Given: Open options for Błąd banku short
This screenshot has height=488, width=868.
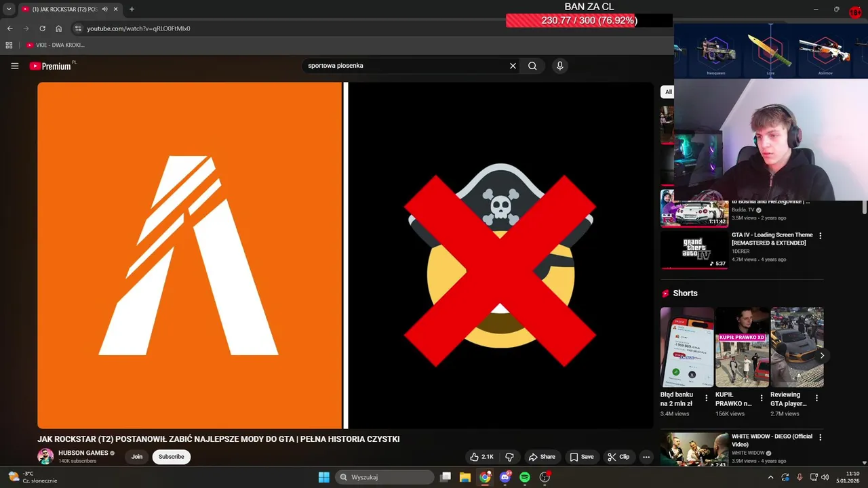Looking at the screenshot, I should click(x=706, y=398).
